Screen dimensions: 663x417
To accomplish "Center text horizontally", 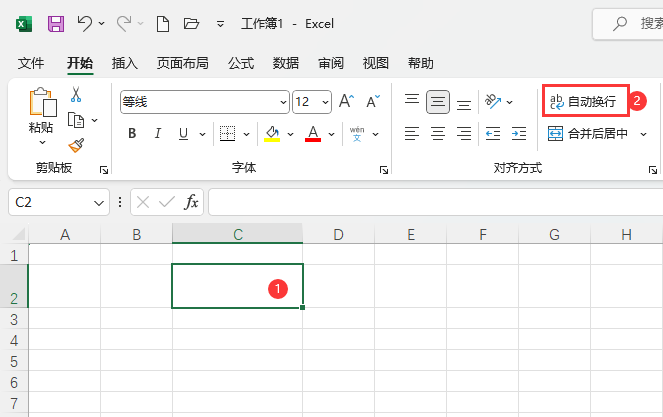I will point(438,134).
